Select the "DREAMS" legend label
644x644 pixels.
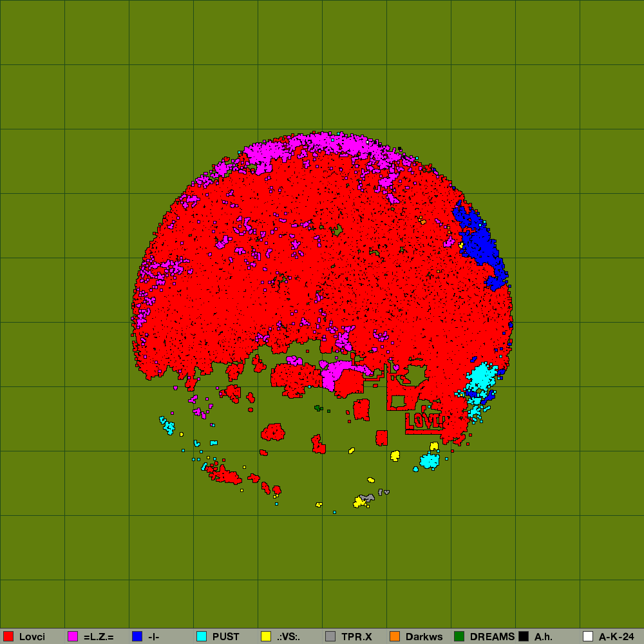point(492,637)
